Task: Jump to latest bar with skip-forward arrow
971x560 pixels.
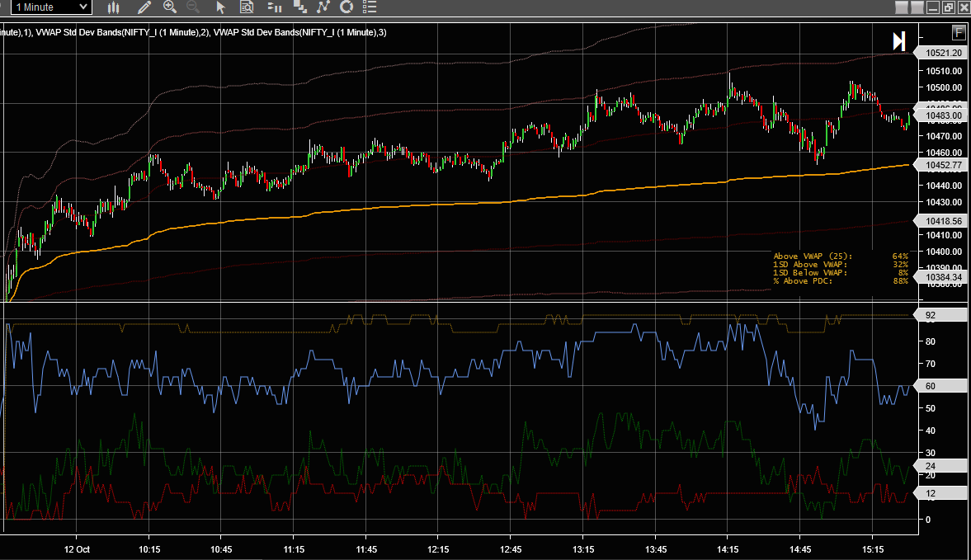Action: click(899, 41)
